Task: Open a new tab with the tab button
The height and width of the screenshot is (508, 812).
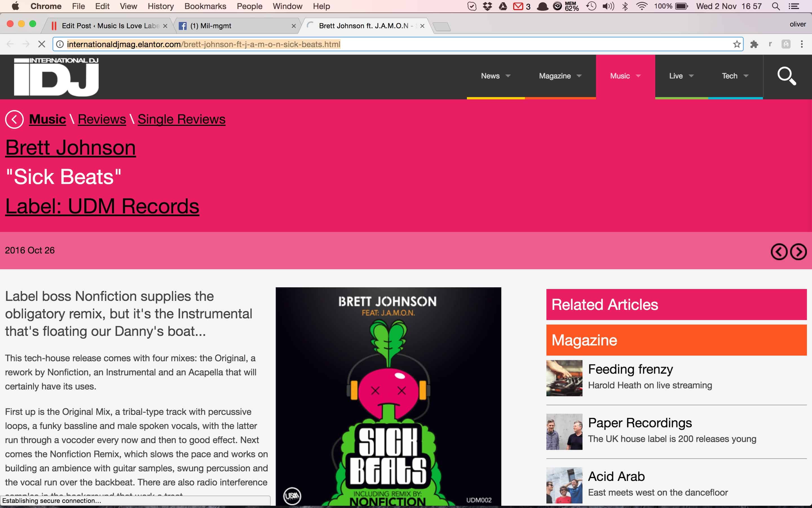Action: click(442, 26)
